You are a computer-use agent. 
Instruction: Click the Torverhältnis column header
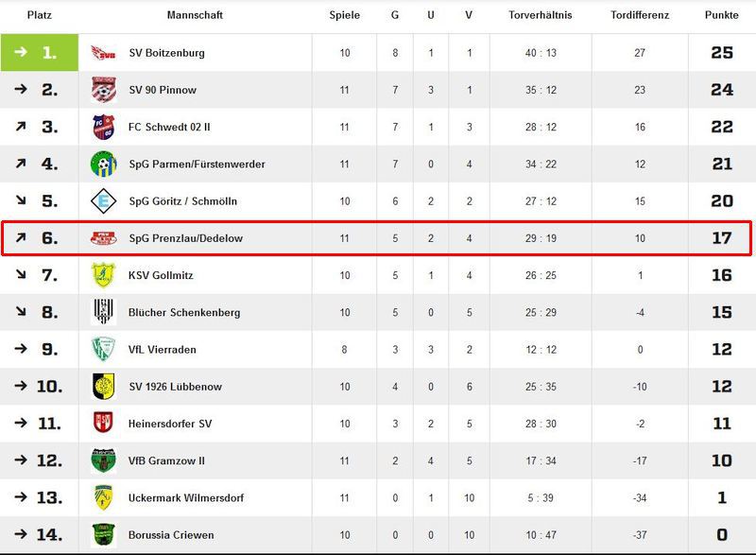[540, 15]
